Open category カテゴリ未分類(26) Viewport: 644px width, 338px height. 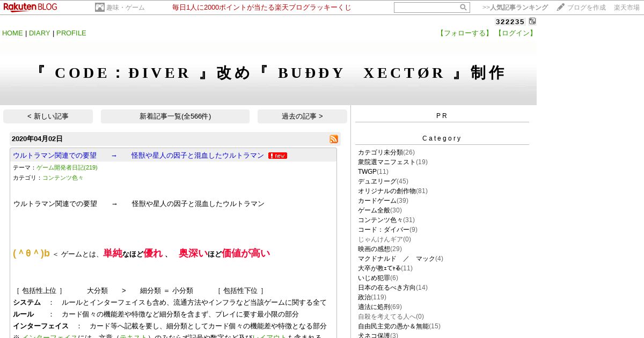click(x=386, y=152)
